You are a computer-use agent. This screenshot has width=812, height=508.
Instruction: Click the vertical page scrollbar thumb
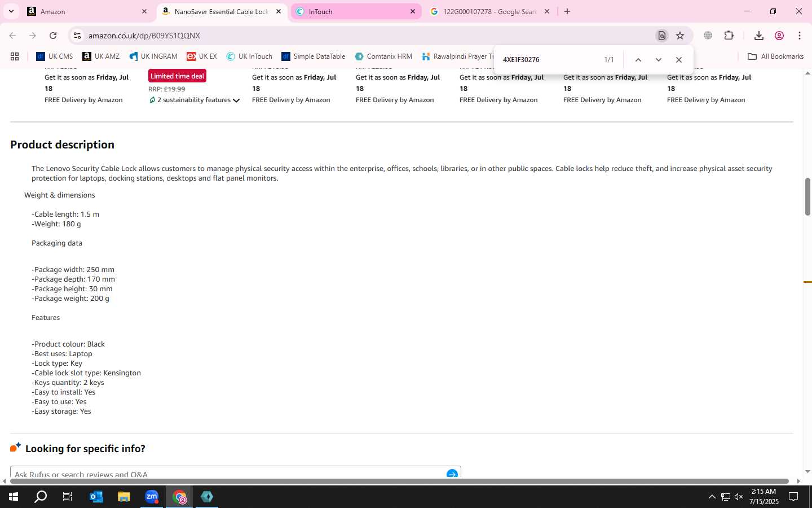[x=807, y=196]
